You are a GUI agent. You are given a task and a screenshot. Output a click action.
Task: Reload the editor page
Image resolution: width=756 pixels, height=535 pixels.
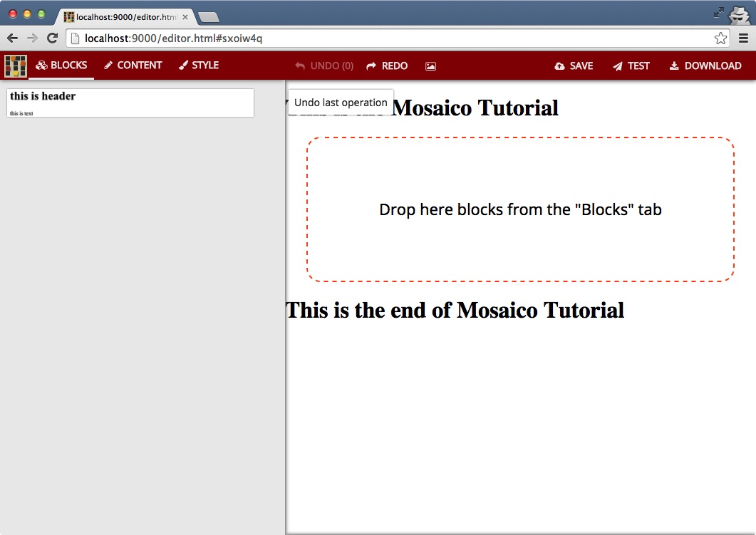point(52,38)
